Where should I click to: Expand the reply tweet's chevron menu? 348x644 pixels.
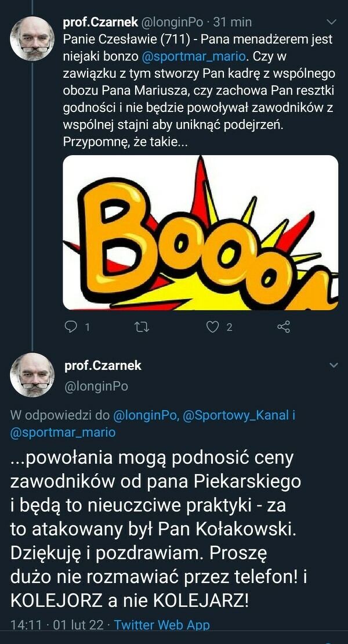[333, 365]
